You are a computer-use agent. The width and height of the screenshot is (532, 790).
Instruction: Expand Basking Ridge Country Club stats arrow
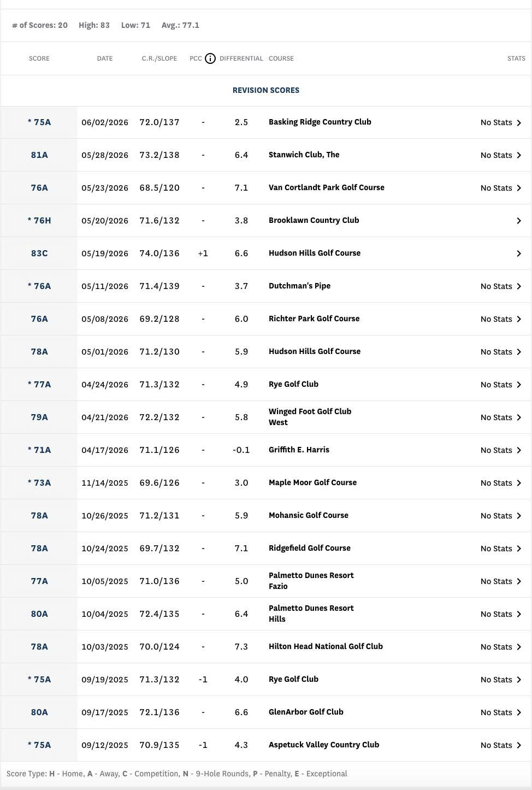coord(519,122)
